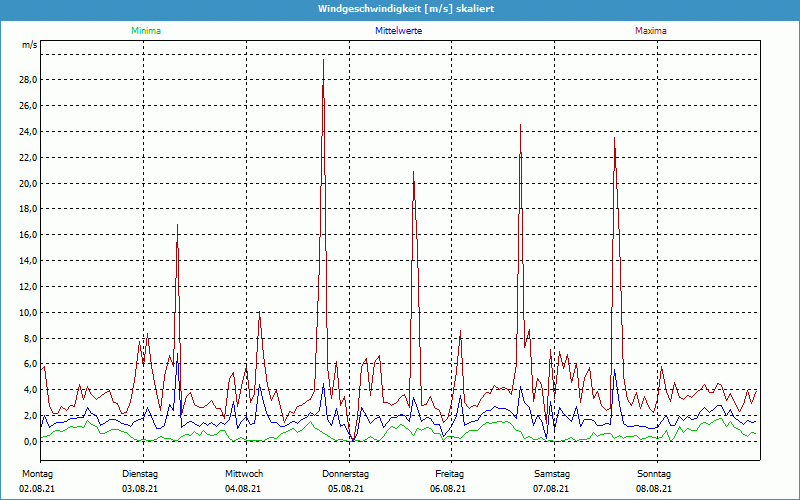This screenshot has height=500, width=800.
Task: Click the 02.08.21 date label
Action: 37,489
